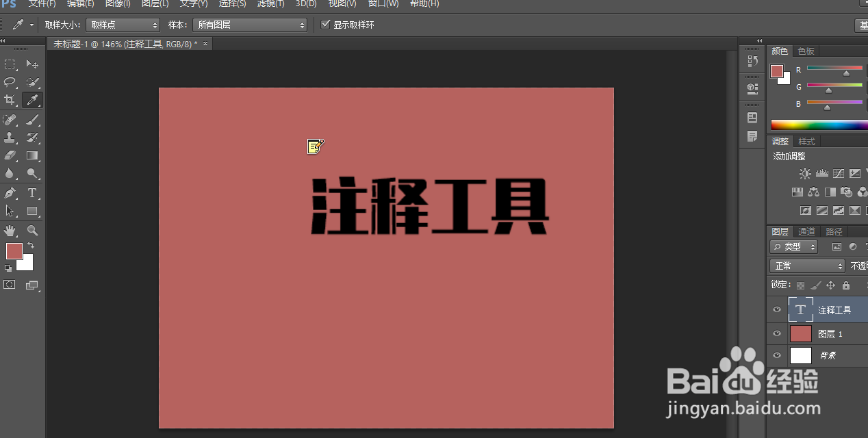Expand the docked panel icons column

click(759, 41)
